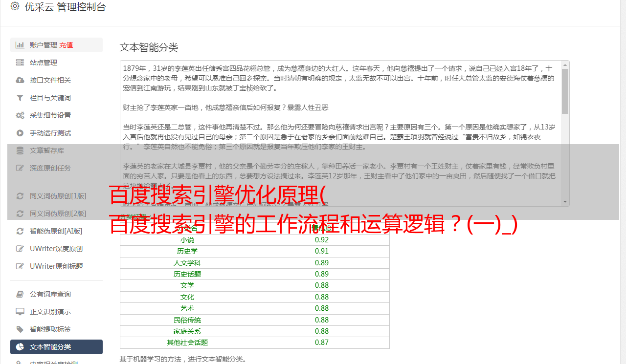Open 智能提取标签 in the sidebar
The width and height of the screenshot is (626, 364).
point(56,329)
